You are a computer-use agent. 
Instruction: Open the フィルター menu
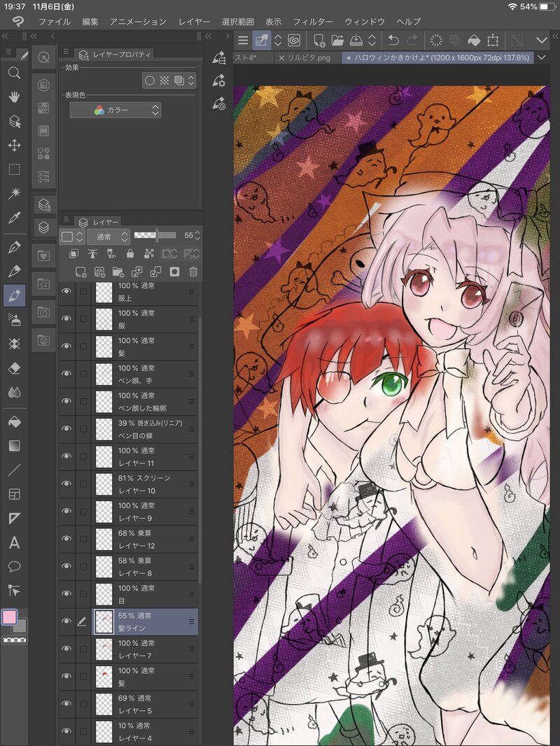coord(313,22)
